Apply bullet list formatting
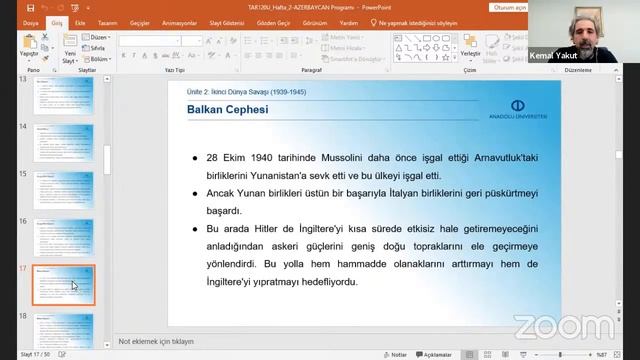Viewport: 640px width, 360px height. tap(249, 41)
